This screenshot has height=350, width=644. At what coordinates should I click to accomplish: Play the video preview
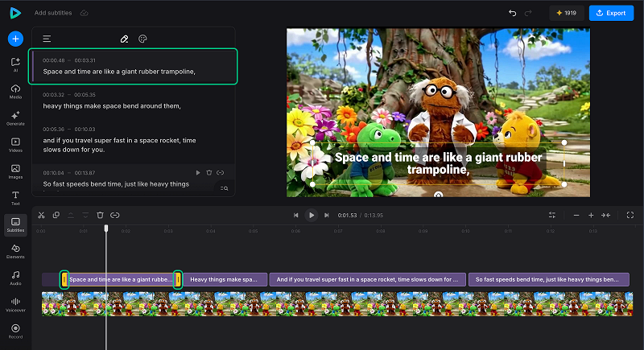pos(312,215)
